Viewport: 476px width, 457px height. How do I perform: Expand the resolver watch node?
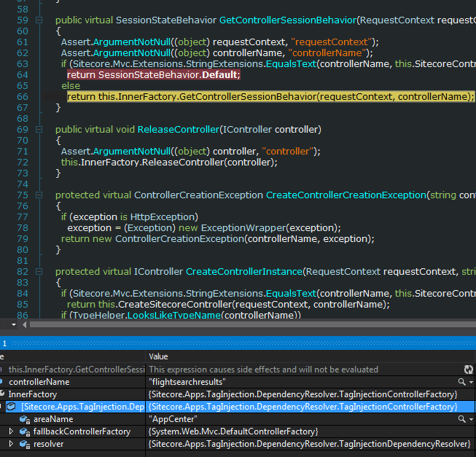(11, 444)
